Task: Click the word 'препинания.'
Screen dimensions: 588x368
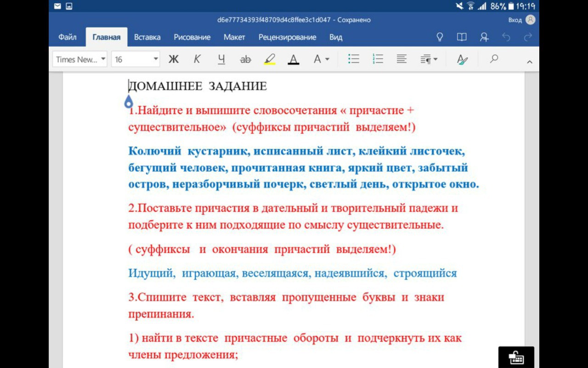Action: (161, 314)
